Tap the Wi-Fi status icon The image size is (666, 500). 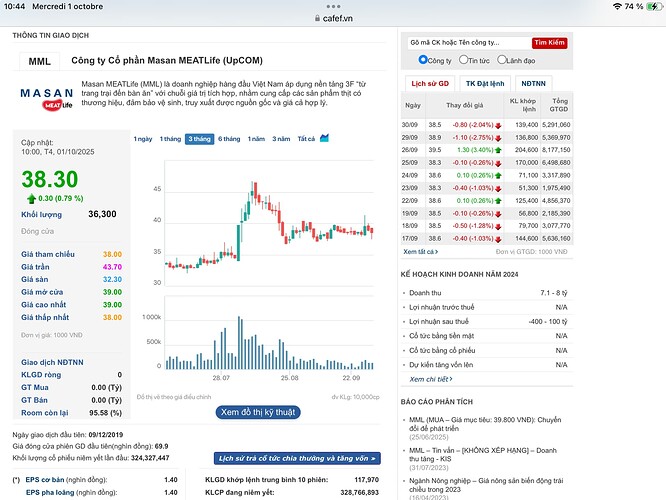point(618,6)
